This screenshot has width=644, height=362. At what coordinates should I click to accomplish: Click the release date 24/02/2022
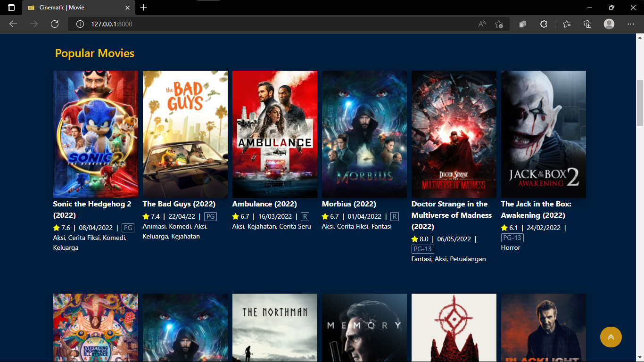point(544,228)
